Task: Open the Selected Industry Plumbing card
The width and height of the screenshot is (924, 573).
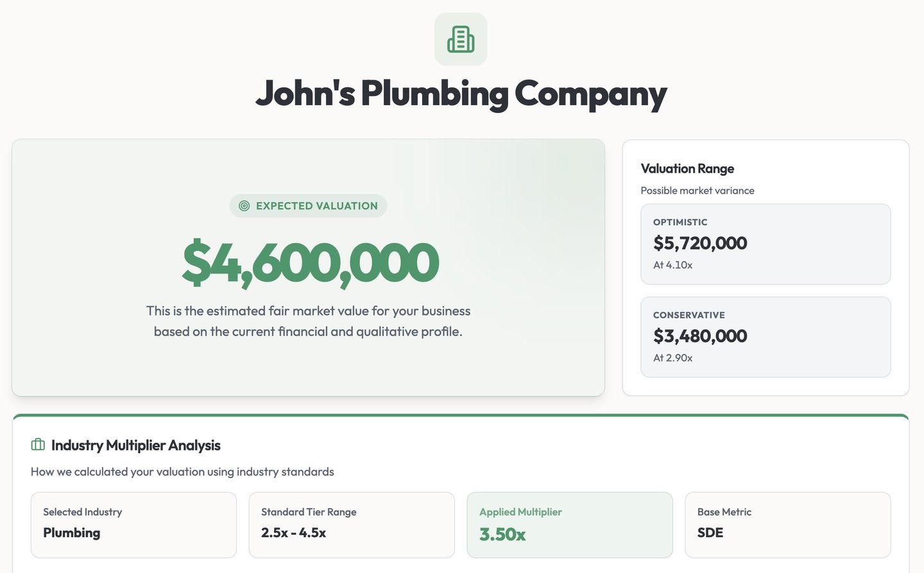Action: pos(133,524)
